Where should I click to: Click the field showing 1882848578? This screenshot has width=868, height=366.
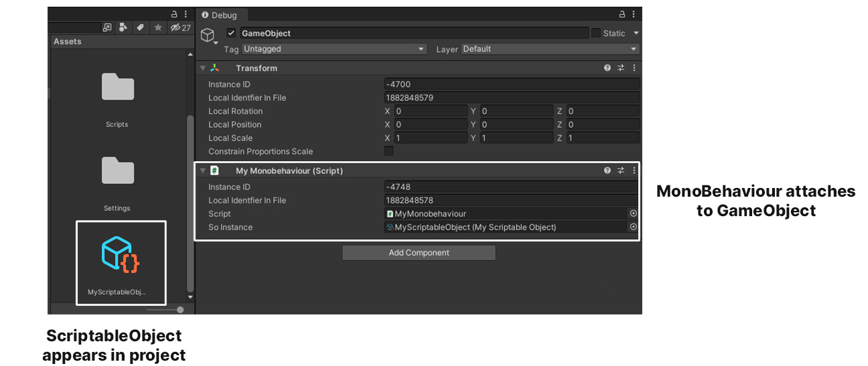tap(511, 200)
